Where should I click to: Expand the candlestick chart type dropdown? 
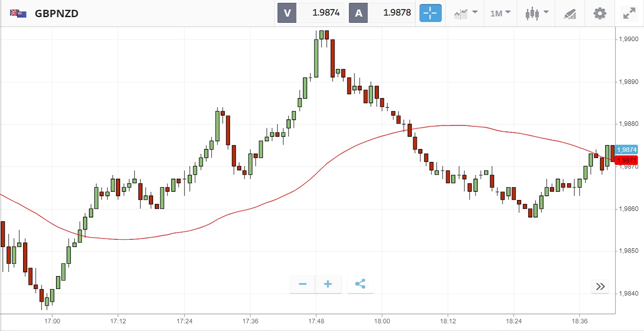[537, 13]
